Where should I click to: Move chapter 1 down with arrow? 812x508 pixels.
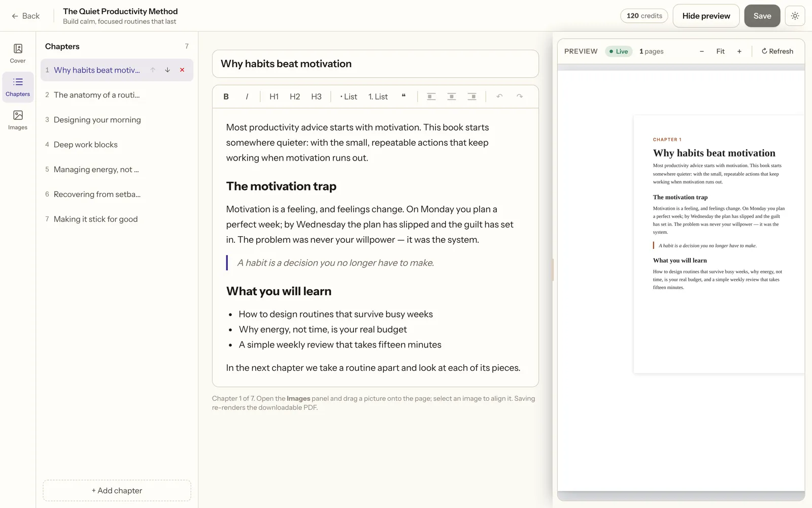(x=167, y=70)
